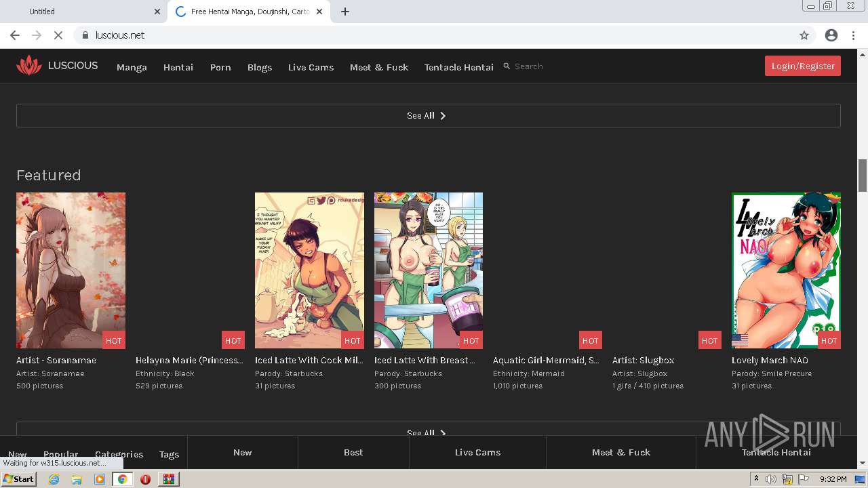
Task: Open the Live Cams header link
Action: tap(311, 67)
